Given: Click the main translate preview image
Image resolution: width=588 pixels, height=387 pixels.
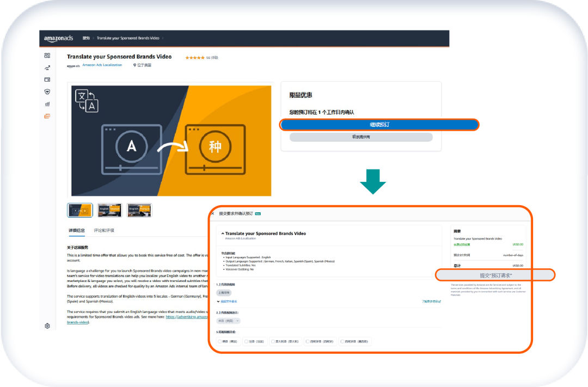Looking at the screenshot, I should coord(171,140).
